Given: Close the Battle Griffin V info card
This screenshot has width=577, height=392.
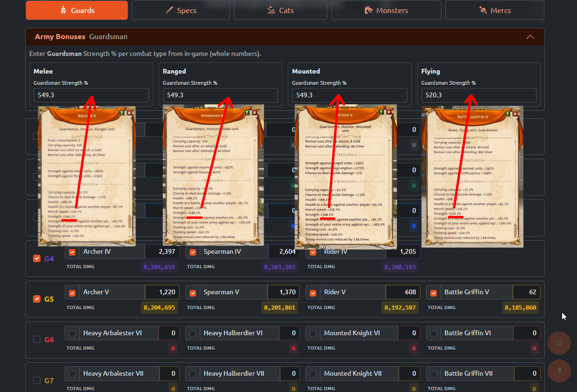Looking at the screenshot, I should click(x=515, y=113).
